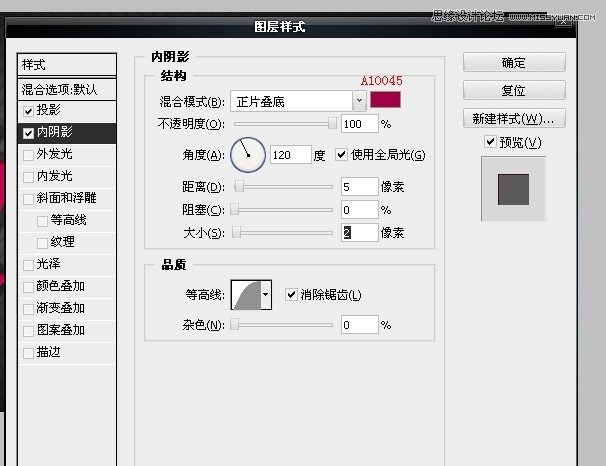The width and height of the screenshot is (606, 466).
Task: Enable the 光泽 satin checkbox
Action: pos(28,265)
